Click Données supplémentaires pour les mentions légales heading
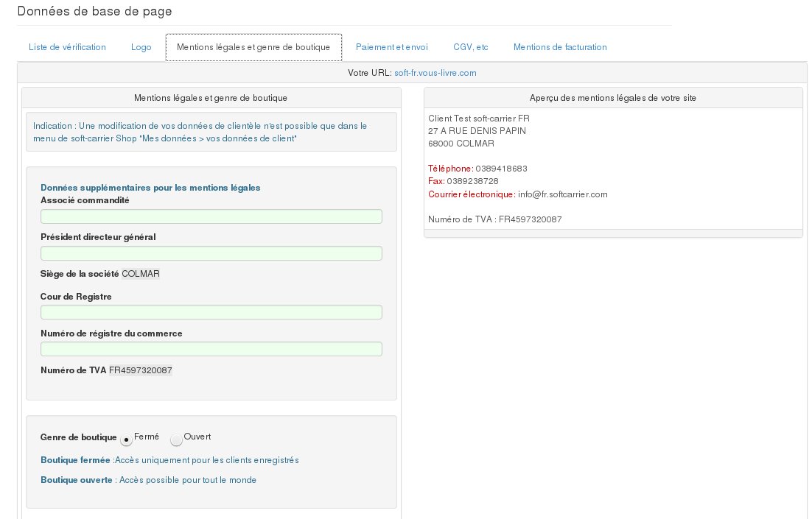 click(150, 188)
